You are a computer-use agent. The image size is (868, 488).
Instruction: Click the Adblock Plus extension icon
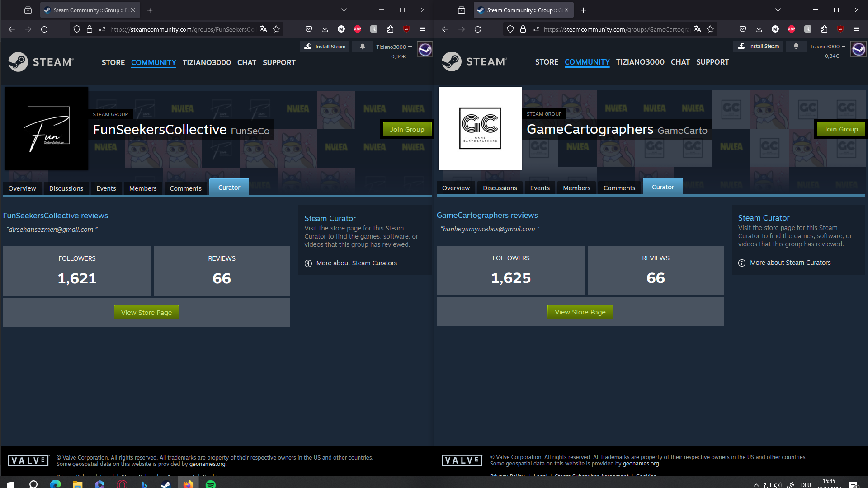coord(358,29)
